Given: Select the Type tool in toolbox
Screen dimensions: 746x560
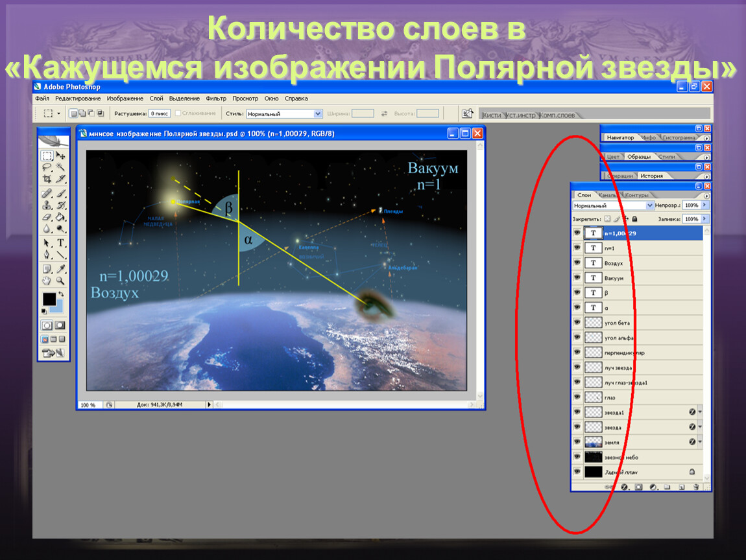Looking at the screenshot, I should (60, 243).
